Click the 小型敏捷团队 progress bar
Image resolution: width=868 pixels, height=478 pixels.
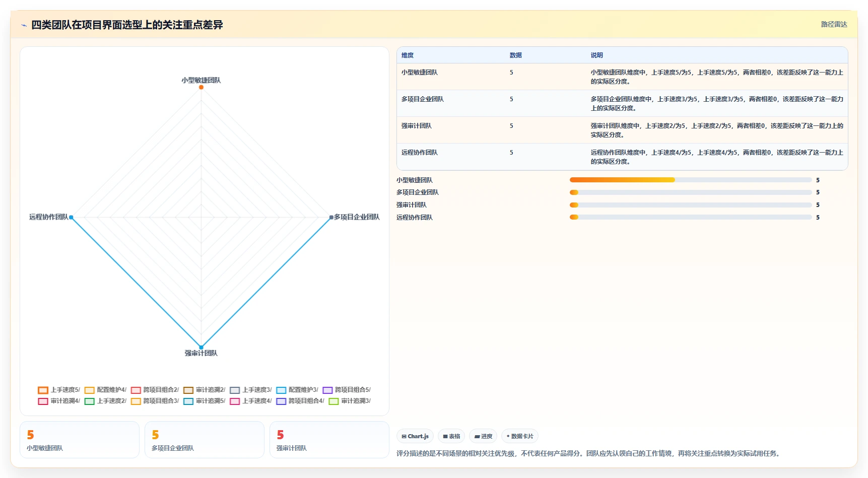coord(691,180)
